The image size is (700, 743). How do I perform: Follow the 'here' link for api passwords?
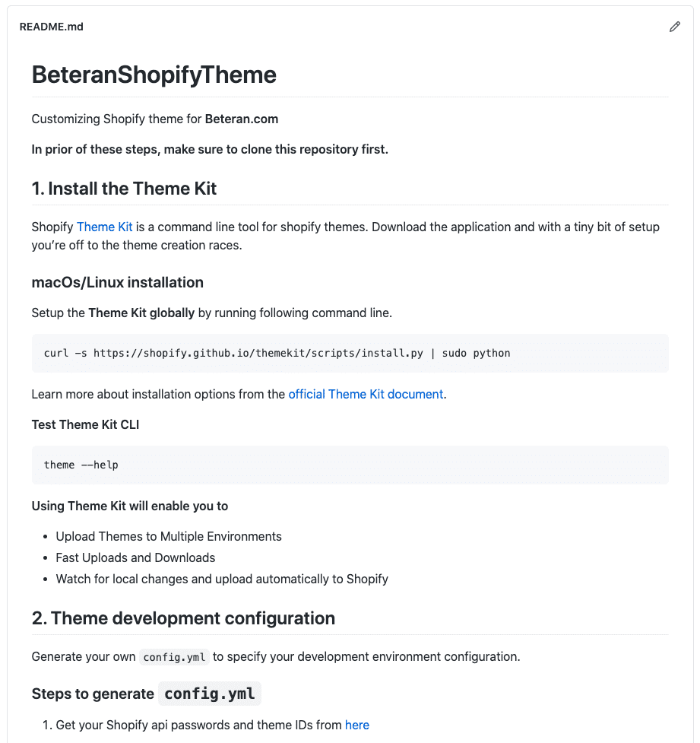pos(357,725)
